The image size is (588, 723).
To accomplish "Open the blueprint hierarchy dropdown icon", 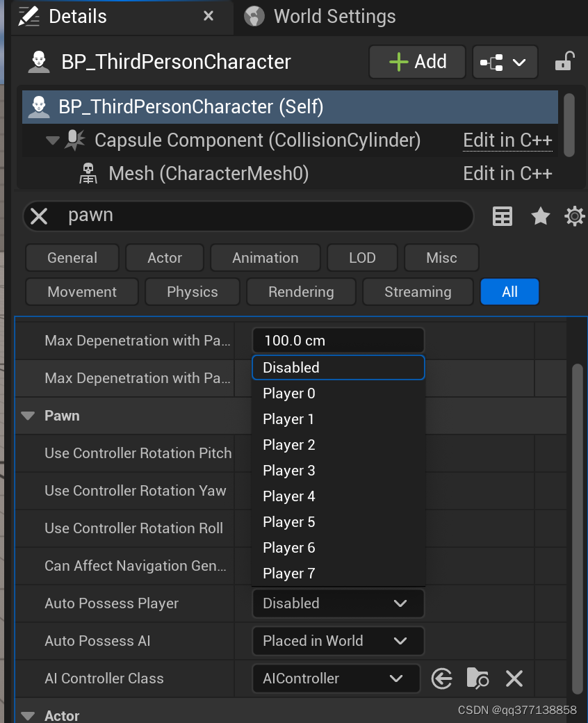I will [505, 62].
